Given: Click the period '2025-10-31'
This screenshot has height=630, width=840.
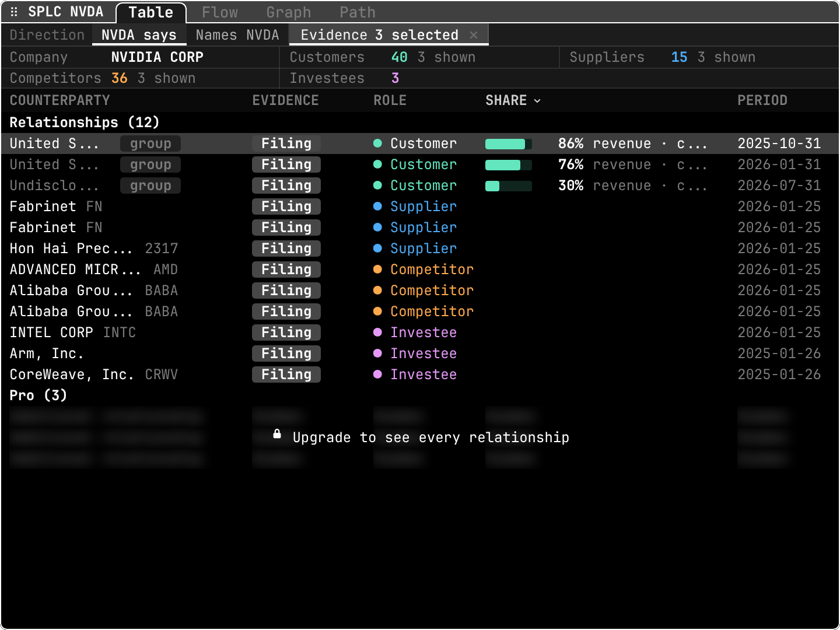Looking at the screenshot, I should pos(779,143).
